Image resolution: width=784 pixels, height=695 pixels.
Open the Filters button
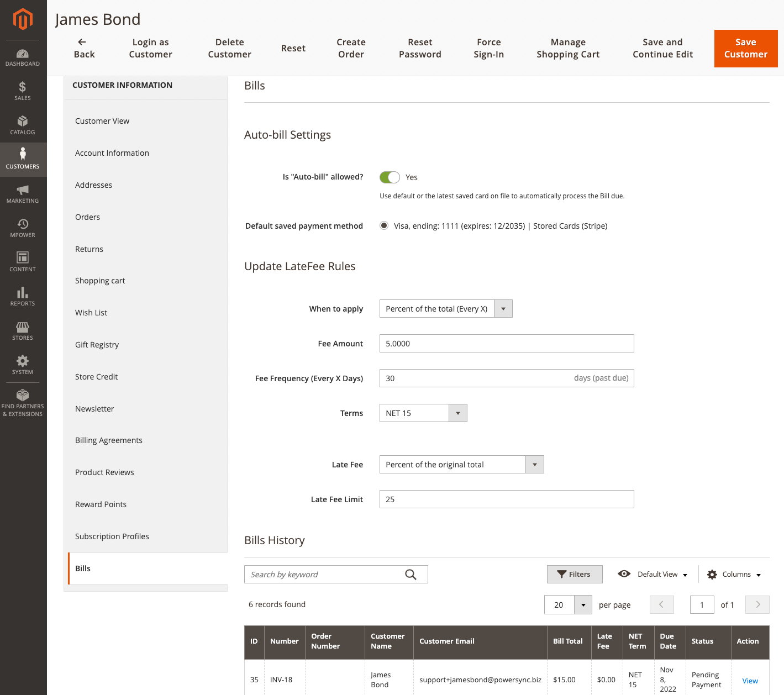[x=575, y=575]
